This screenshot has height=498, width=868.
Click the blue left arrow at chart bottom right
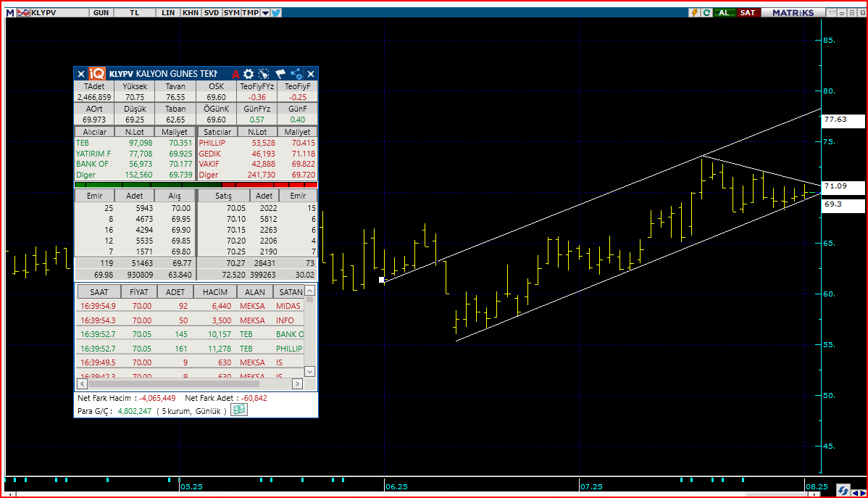tap(855, 492)
